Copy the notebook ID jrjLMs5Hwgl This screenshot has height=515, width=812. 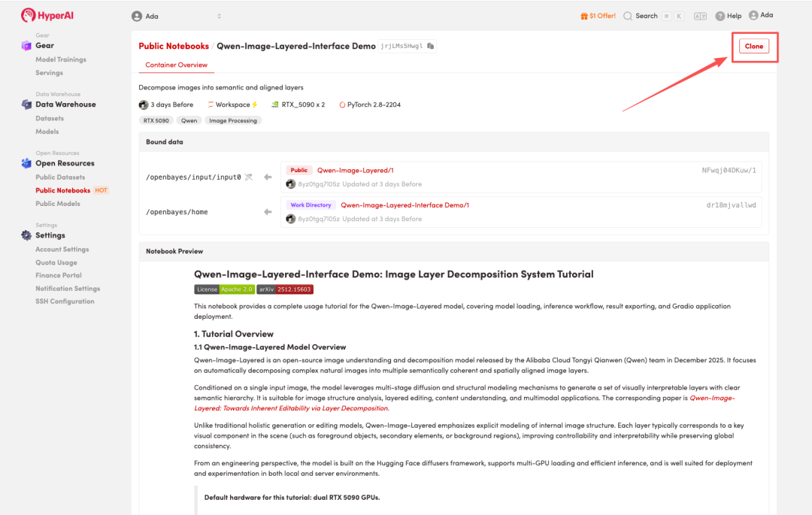click(431, 46)
